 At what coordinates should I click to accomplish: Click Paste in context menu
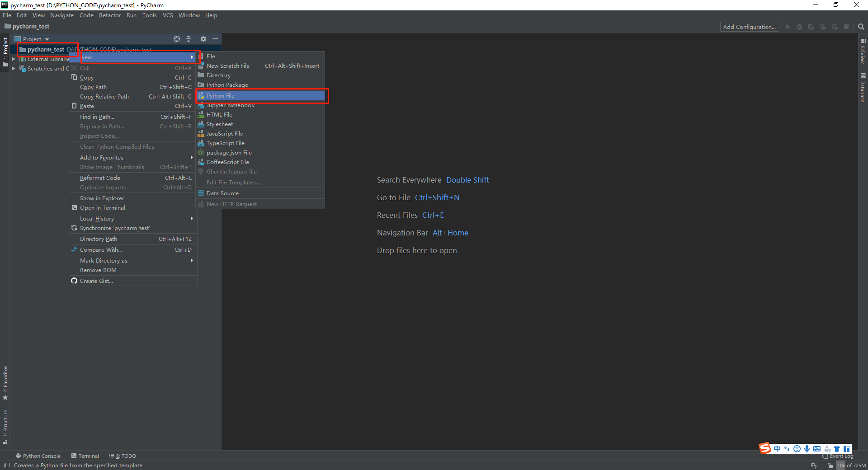point(133,106)
